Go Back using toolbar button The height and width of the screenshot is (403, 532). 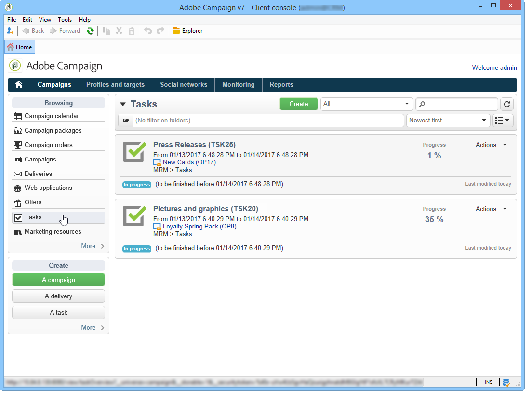(33, 31)
